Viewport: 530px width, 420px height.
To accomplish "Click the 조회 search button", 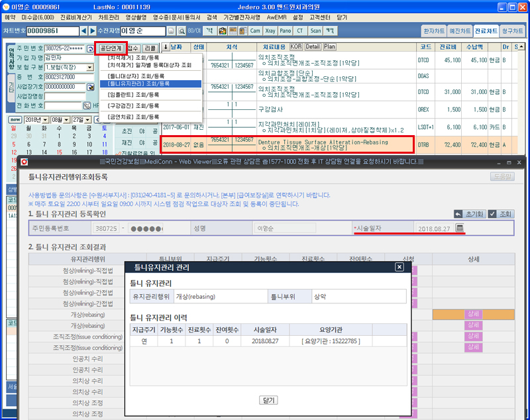I will [502, 214].
